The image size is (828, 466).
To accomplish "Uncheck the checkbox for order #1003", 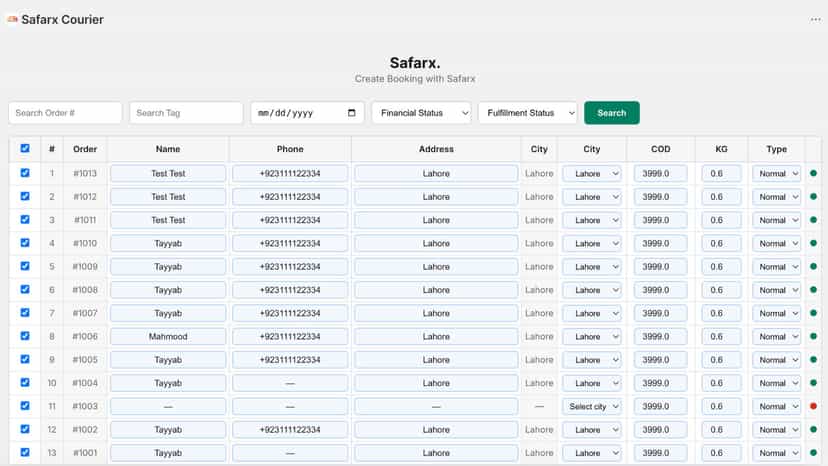I will point(25,406).
